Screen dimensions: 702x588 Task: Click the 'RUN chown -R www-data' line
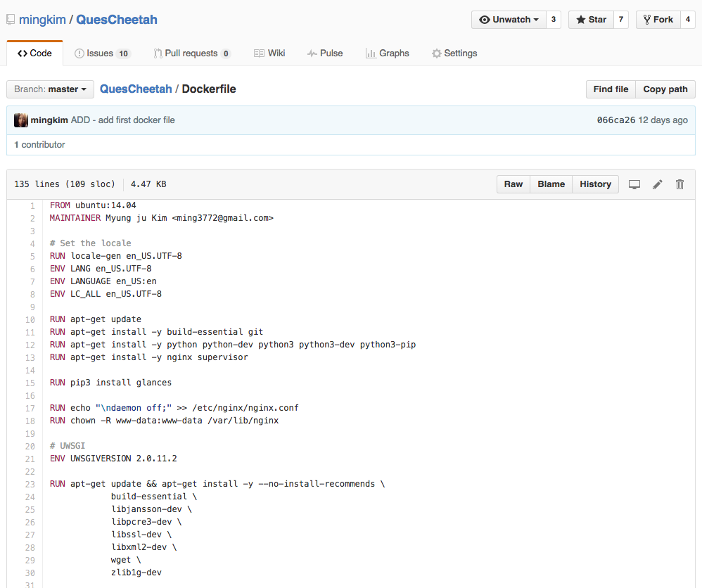tap(165, 421)
